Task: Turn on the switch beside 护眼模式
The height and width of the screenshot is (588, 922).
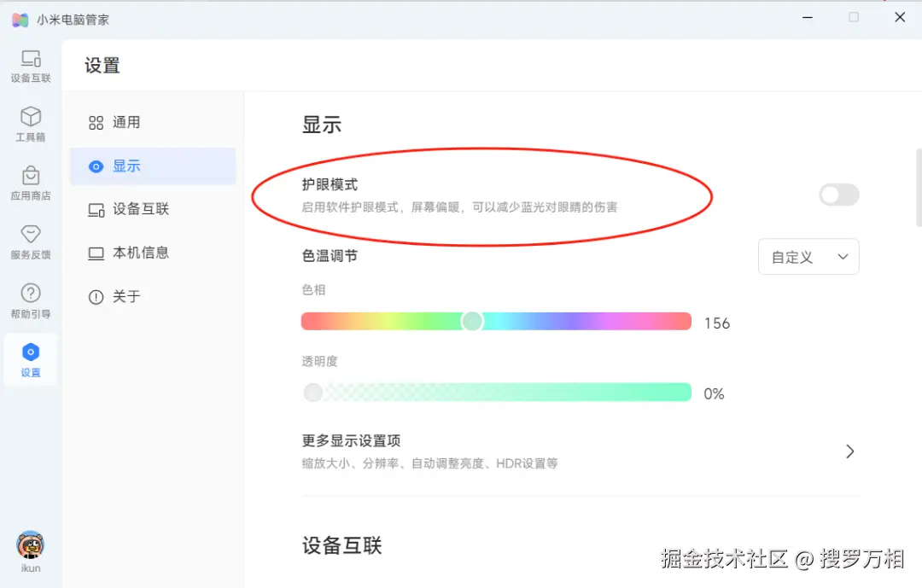Action: click(838, 195)
